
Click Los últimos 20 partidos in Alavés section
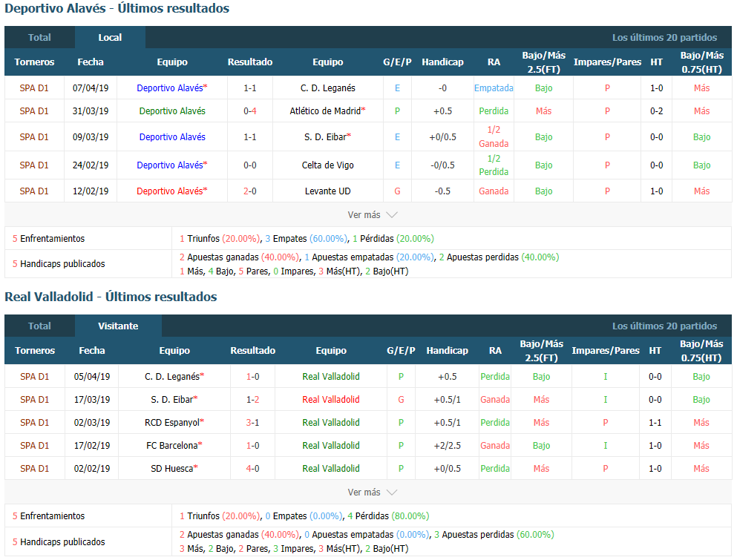pos(664,38)
